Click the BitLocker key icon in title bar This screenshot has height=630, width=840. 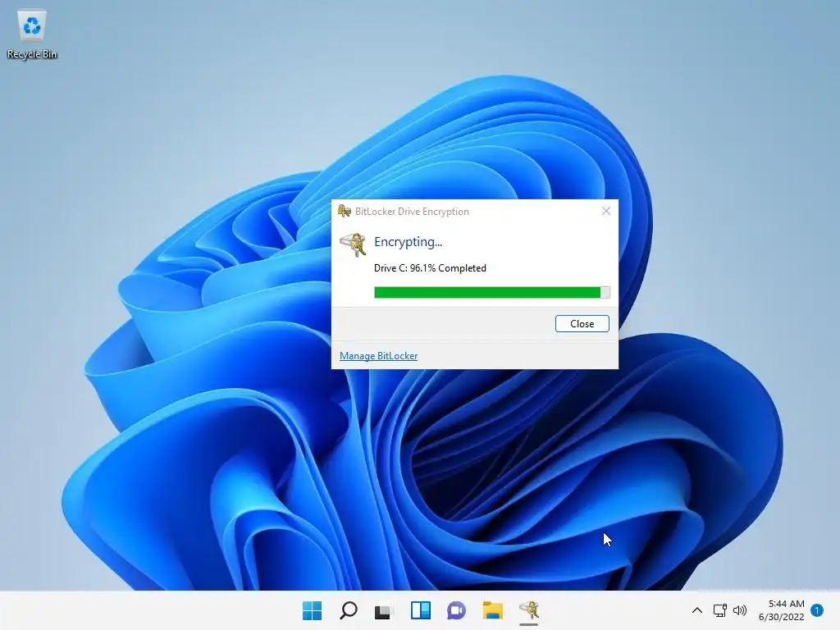(344, 211)
